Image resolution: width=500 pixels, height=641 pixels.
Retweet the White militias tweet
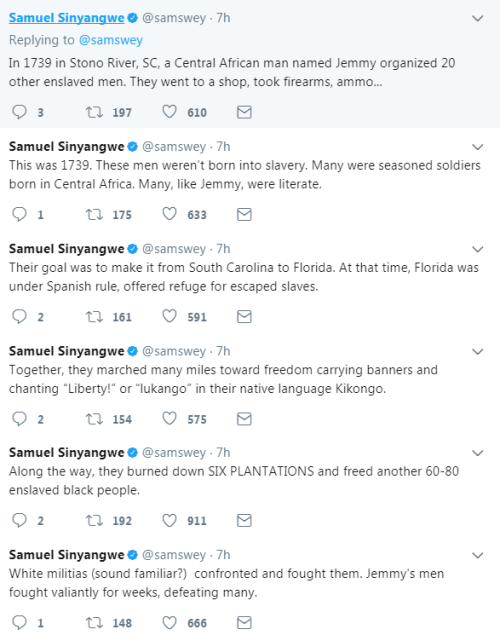click(x=94, y=623)
